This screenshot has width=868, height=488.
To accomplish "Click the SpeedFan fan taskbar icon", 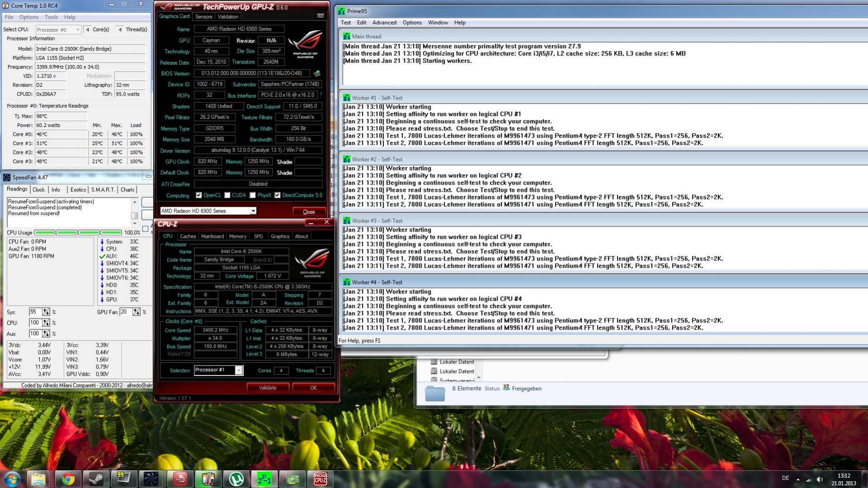I will click(x=151, y=479).
